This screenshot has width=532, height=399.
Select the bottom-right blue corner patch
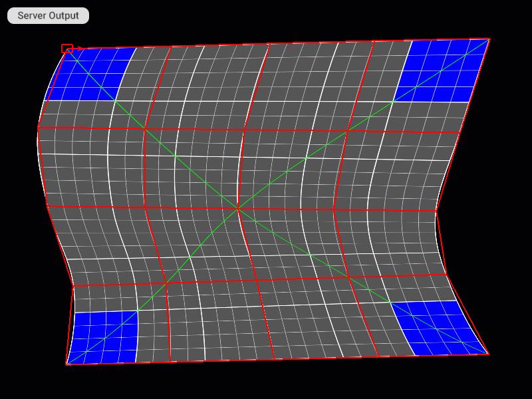coord(440,328)
